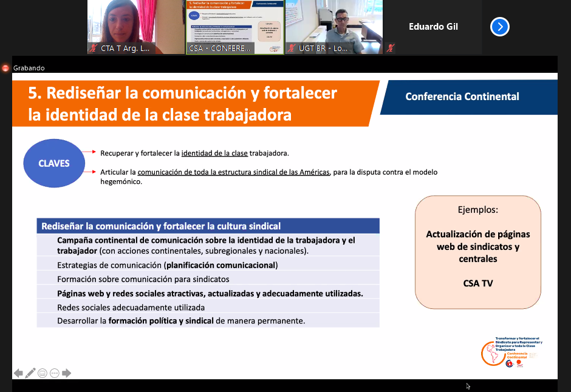Show next participants with blue arrow button
571x392 pixels.
[499, 27]
